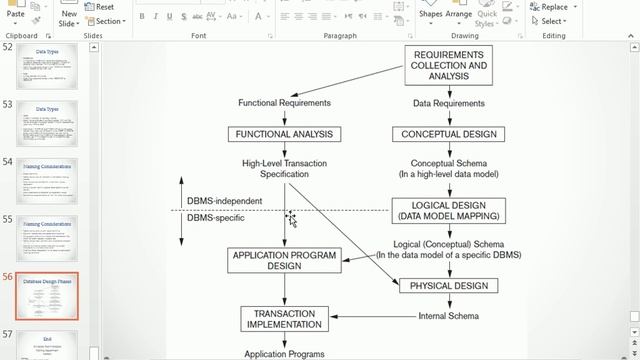Set left-to-right text direction
Screen dimensions: 640x360
click(348, 17)
